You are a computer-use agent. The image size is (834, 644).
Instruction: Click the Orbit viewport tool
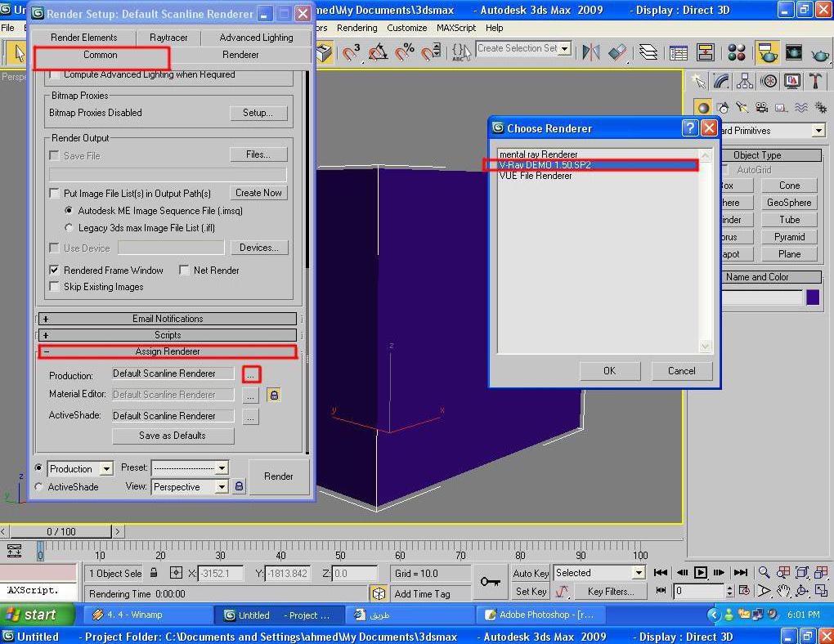[802, 591]
